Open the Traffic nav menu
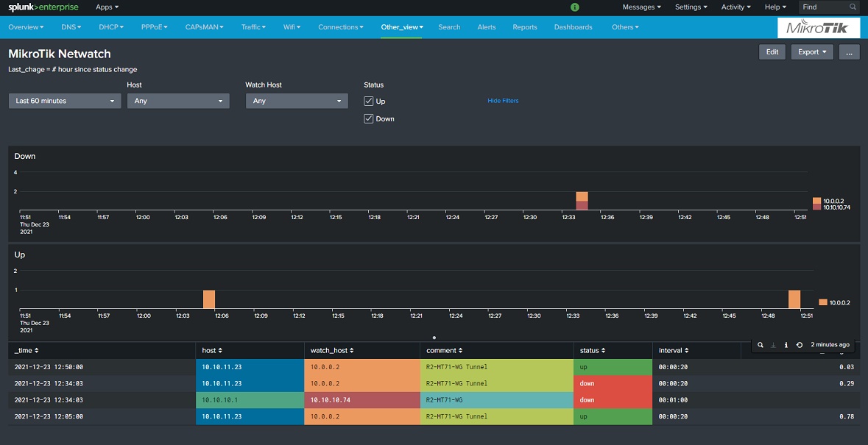The height and width of the screenshot is (445, 868). coord(253,27)
